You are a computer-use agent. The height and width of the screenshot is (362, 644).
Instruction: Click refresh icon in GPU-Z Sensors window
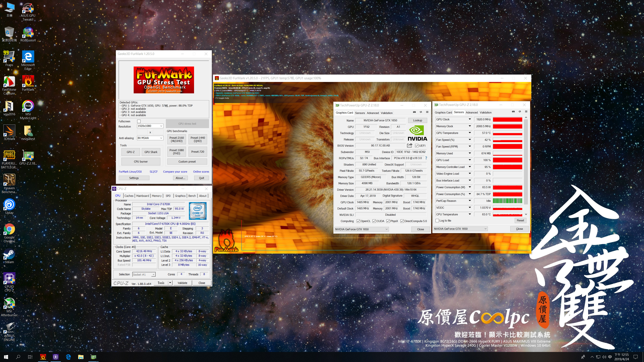click(x=520, y=111)
